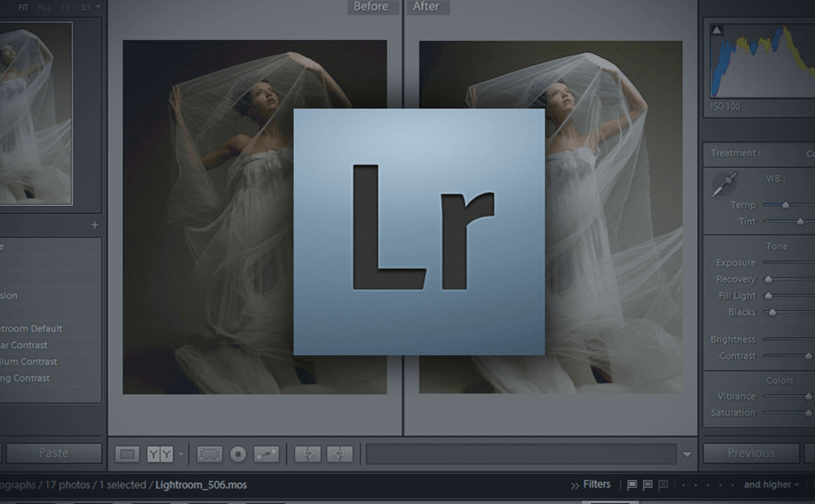Click the empty toolbar field beside arrows
This screenshot has width=815, height=504.
pos(521,454)
